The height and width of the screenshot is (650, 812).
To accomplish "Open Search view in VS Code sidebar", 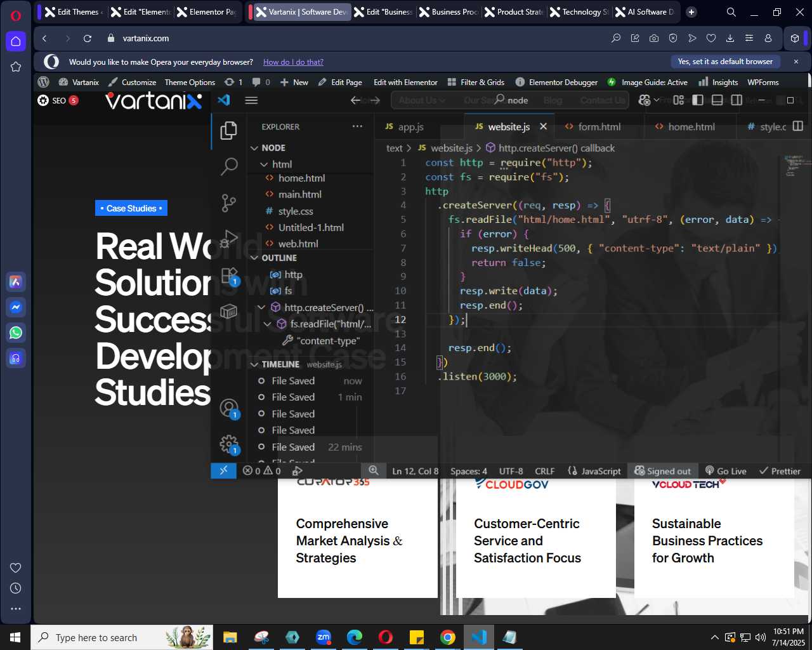I will point(228,166).
